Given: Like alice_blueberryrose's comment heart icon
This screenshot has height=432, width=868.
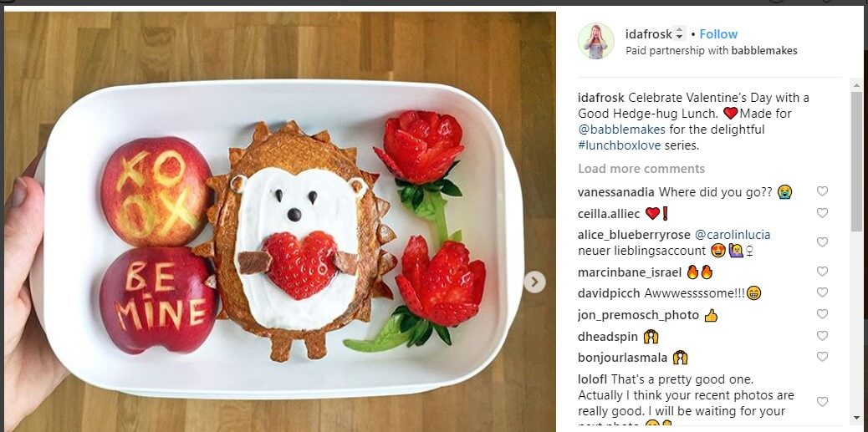Looking at the screenshot, I should [x=822, y=242].
